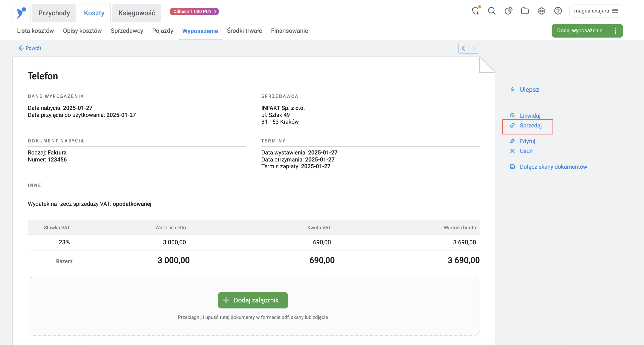The image size is (644, 345).
Task: Open the notifications shield icon
Action: point(475,11)
